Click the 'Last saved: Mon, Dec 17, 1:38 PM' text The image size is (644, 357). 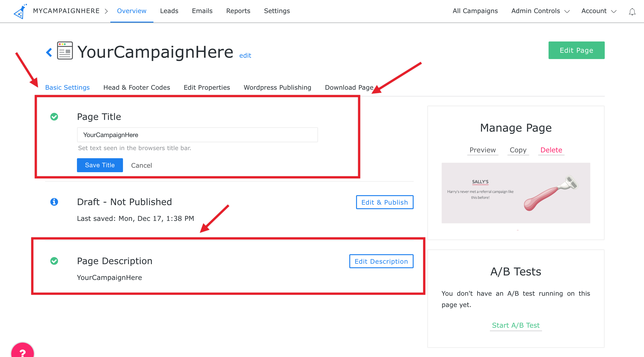135,218
